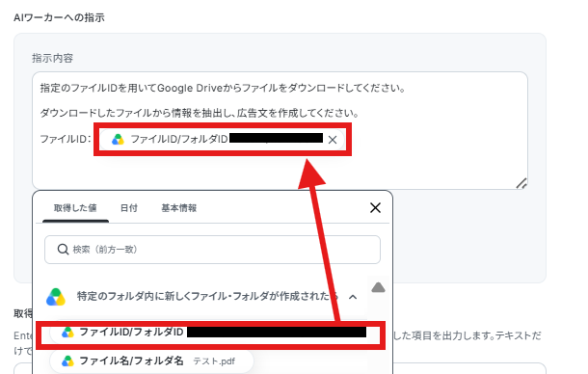Click the Google Drive icon beside 特定のフォルダ内に新しく
This screenshot has width=588, height=374.
[56, 297]
